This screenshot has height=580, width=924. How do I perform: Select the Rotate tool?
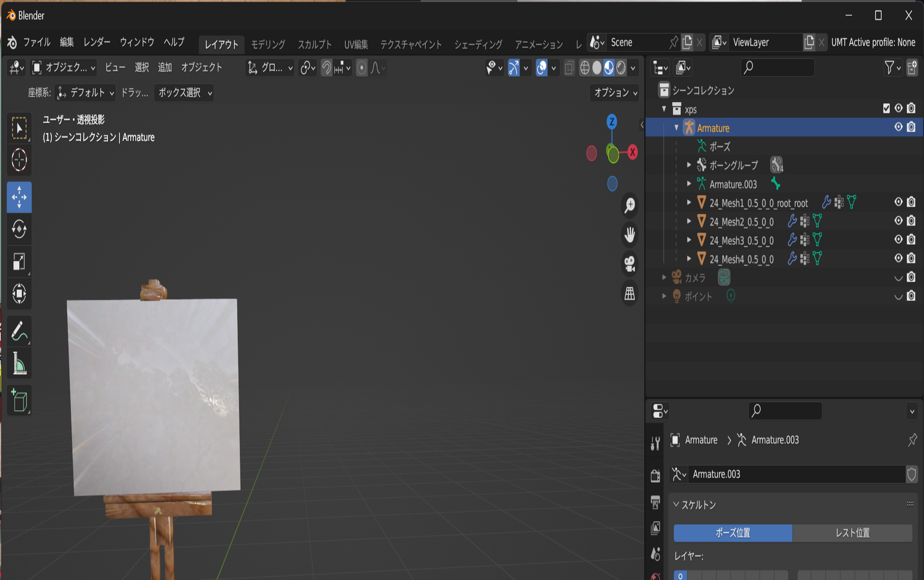coord(19,229)
